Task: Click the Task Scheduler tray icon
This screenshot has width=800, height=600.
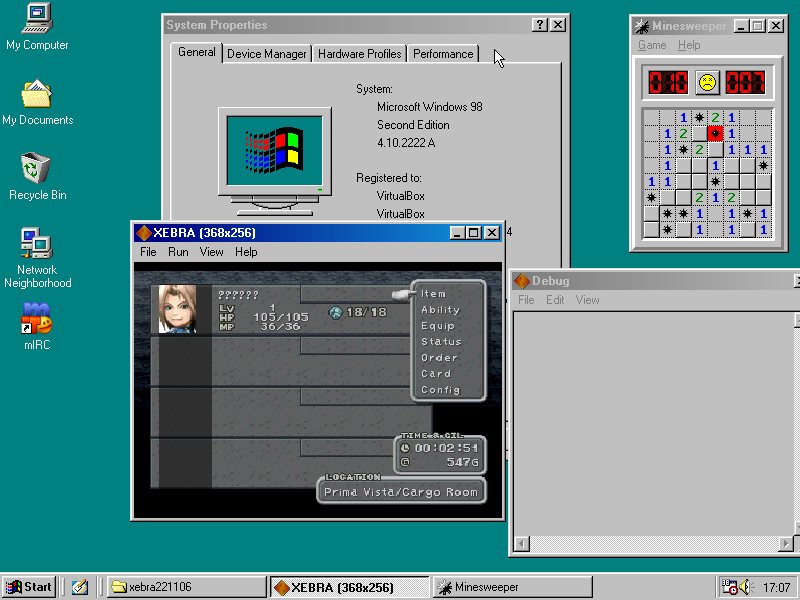Action: 729,587
